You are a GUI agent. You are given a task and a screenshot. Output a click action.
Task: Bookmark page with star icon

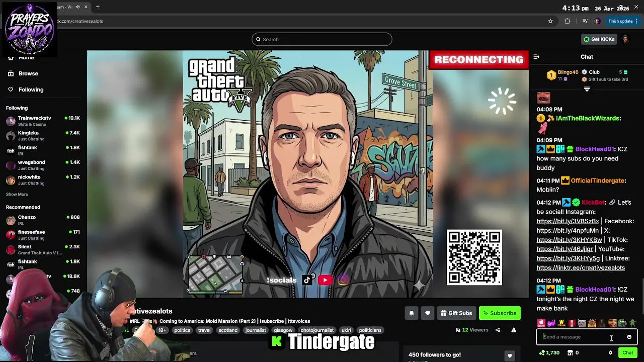550,21
